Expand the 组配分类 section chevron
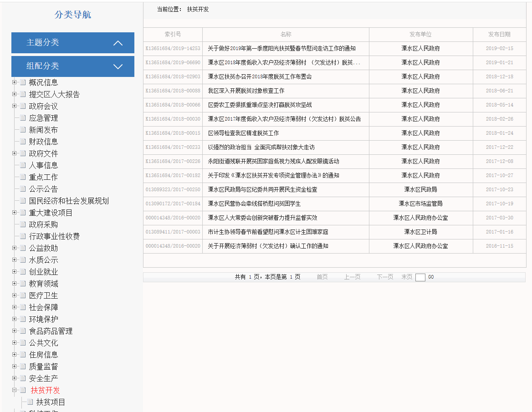Screen dimensions: 532x412 (118, 66)
